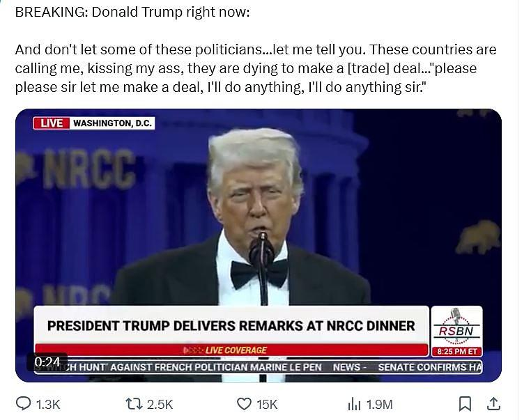Screen dimensions: 531x420
Task: Click the quoted tweet paragraph about trade deal
Action: click(256, 69)
